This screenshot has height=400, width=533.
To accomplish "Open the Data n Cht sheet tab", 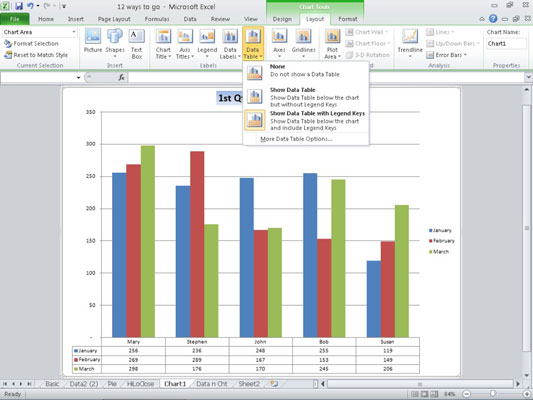I will click(x=211, y=384).
